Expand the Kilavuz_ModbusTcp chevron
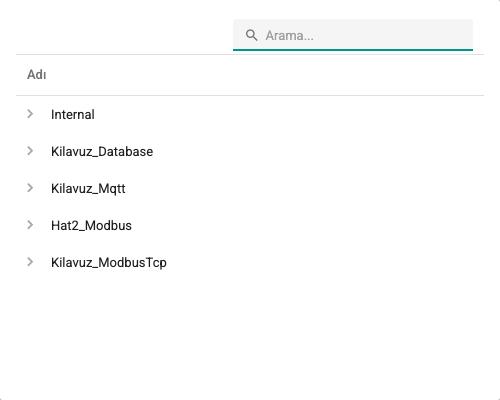The height and width of the screenshot is (400, 500). coord(30,262)
